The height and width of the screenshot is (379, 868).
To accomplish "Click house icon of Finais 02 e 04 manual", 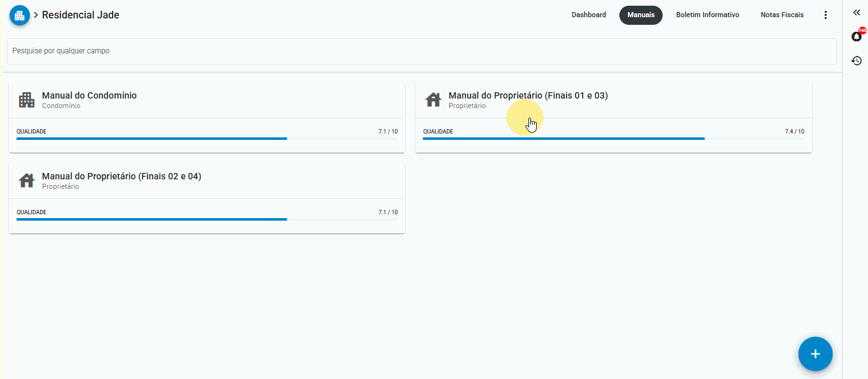I will pyautogui.click(x=27, y=181).
